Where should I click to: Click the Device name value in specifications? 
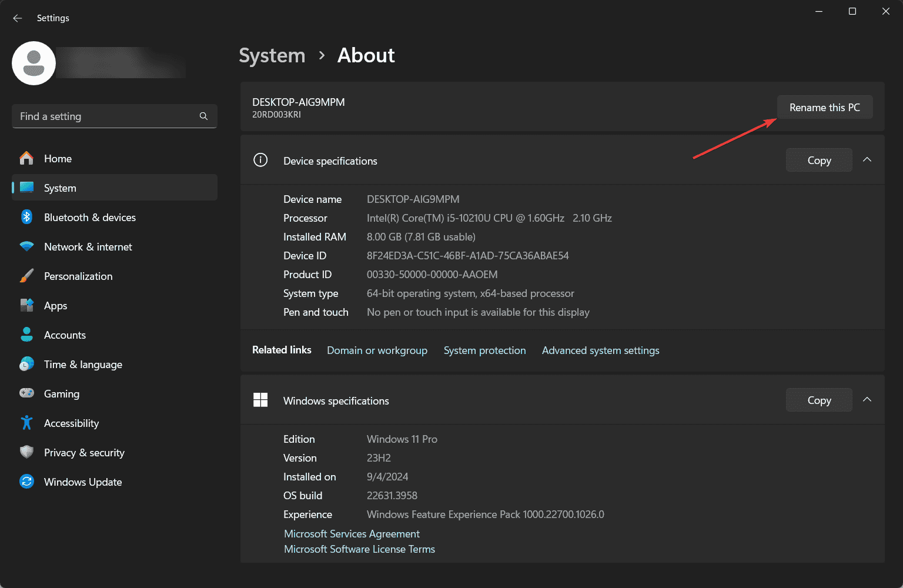pyautogui.click(x=413, y=199)
